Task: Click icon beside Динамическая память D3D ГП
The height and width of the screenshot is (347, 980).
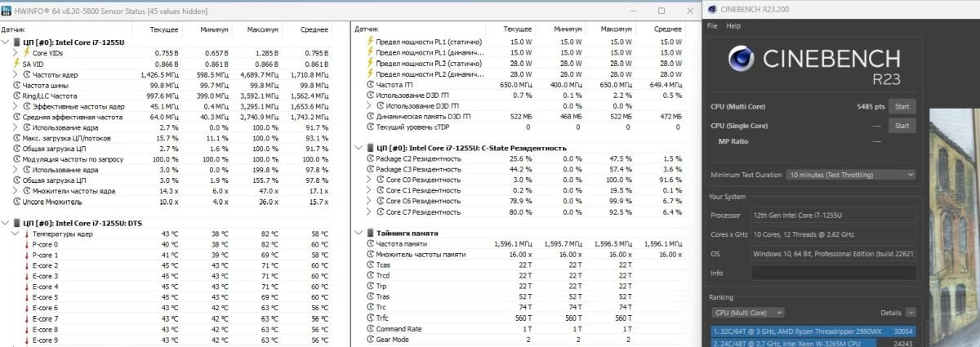Action: point(371,117)
